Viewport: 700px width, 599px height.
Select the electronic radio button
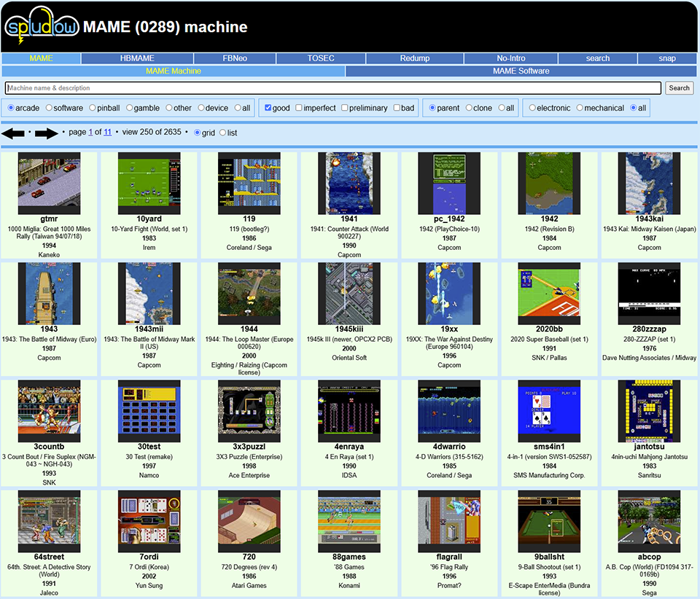[532, 108]
